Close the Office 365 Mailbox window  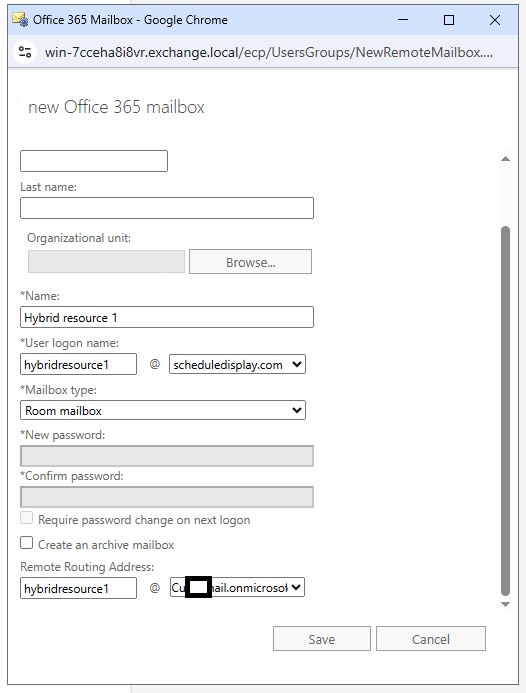point(495,19)
